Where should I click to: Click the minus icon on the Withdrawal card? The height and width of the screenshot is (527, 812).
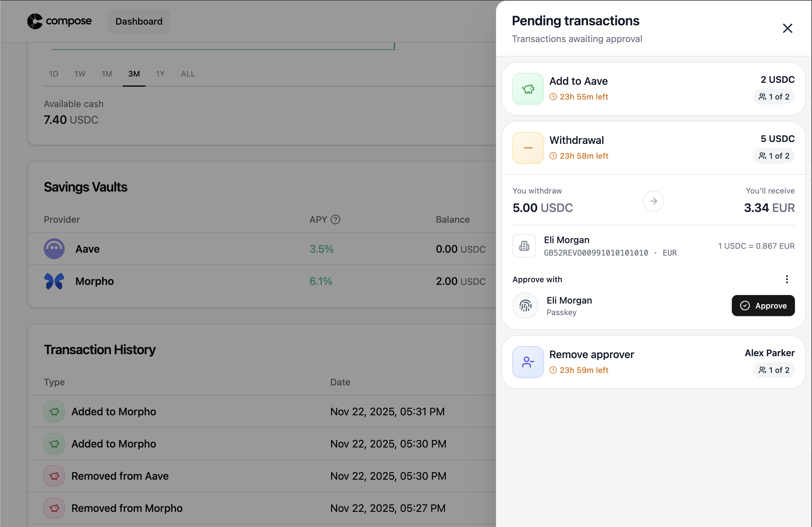[x=528, y=148]
